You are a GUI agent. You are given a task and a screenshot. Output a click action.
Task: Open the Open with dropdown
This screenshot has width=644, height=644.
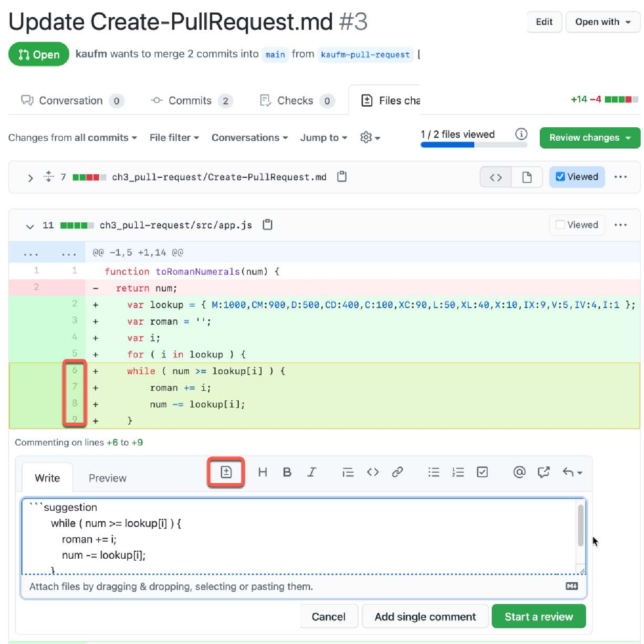[x=603, y=22]
